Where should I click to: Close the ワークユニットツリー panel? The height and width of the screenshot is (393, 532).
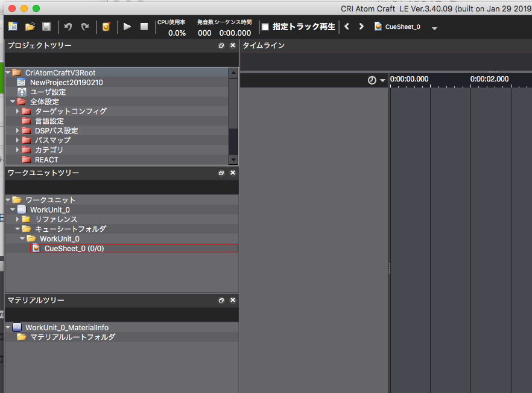[x=233, y=173]
